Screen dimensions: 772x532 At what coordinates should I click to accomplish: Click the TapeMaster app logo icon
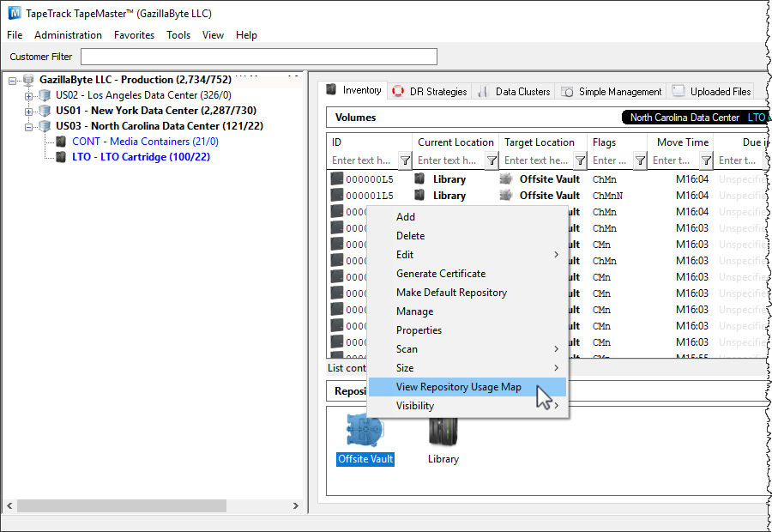pyautogui.click(x=15, y=13)
